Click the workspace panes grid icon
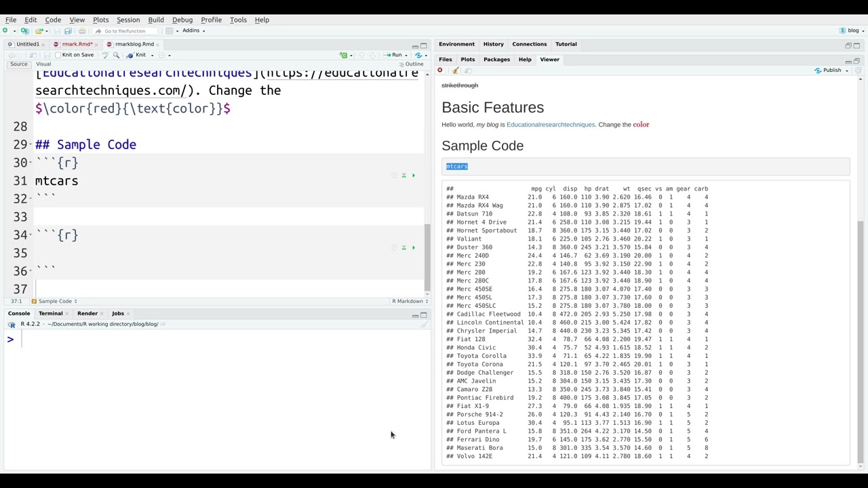This screenshot has height=488, width=868. (169, 30)
